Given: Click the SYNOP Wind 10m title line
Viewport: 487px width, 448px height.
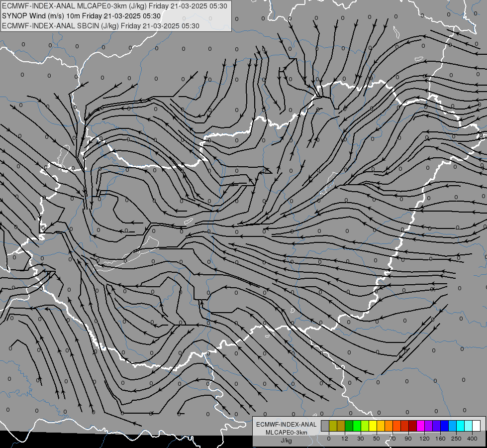Looking at the screenshot, I should click(x=81, y=16).
